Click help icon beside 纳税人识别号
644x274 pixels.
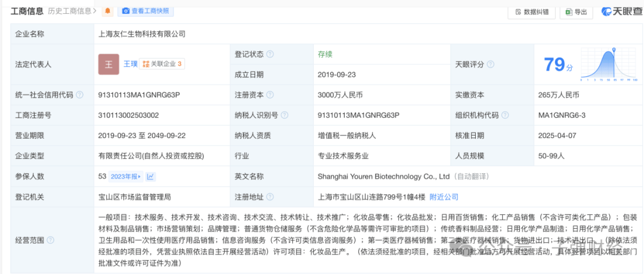[x=283, y=115]
